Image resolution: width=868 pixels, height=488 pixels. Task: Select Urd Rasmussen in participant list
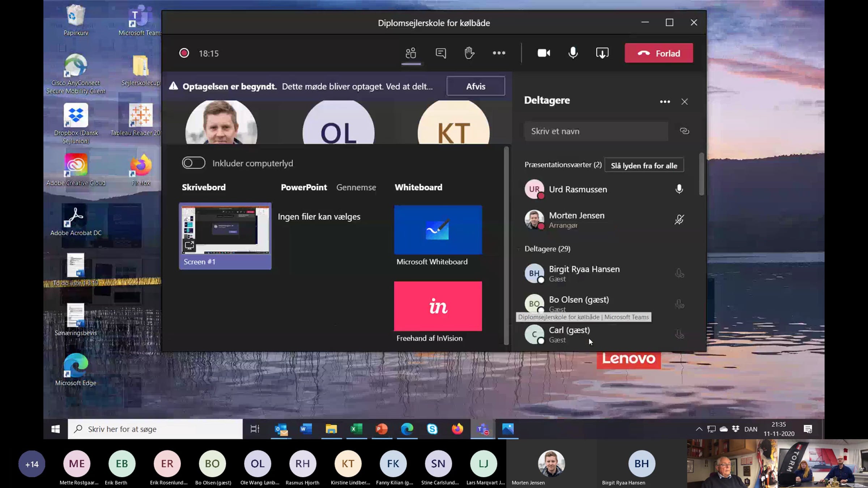pos(604,189)
